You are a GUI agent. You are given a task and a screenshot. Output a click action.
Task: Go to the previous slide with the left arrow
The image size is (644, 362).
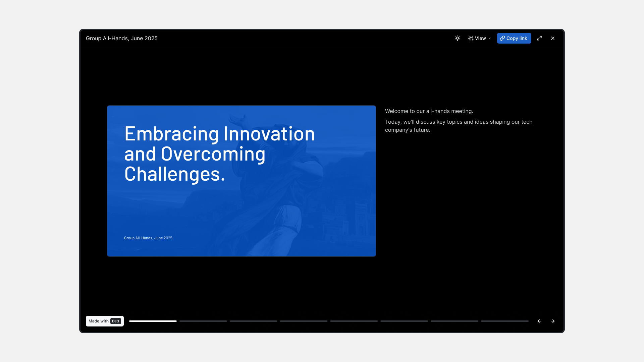coord(539,321)
